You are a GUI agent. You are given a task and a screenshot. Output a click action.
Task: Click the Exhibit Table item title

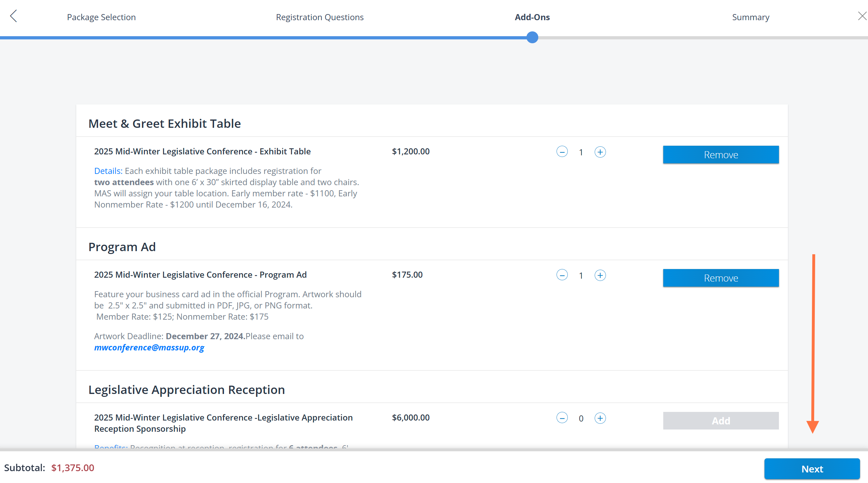pyautogui.click(x=202, y=151)
